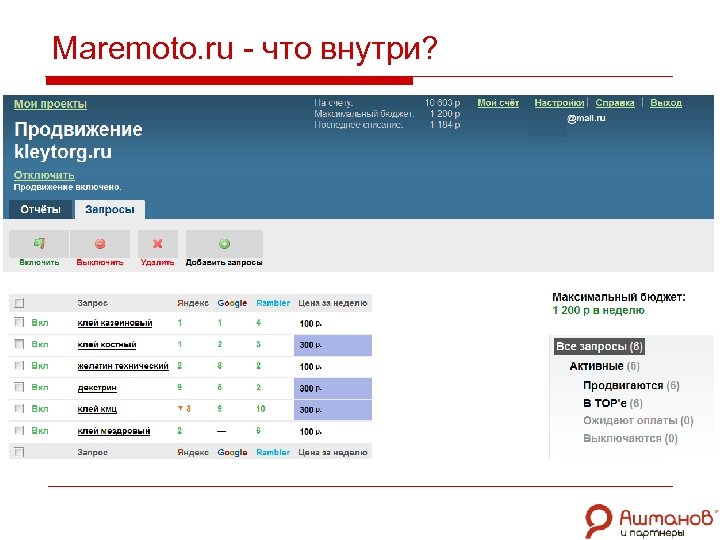Select the Все запросы (6) filter

point(599,346)
